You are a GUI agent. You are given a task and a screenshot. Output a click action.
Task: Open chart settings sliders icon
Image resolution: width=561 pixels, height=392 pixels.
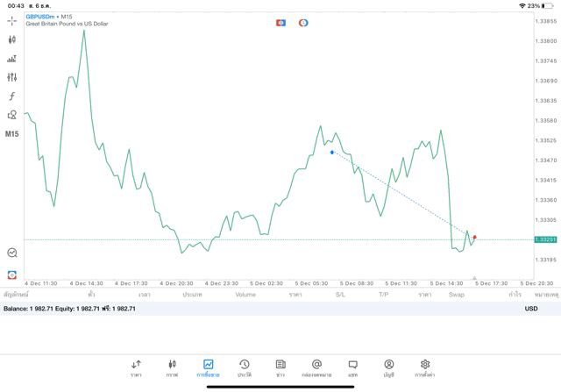tap(12, 77)
